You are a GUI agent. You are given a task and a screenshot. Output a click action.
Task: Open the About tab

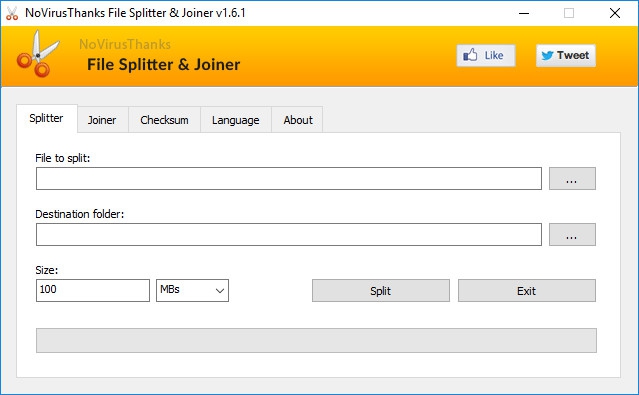[x=298, y=120]
